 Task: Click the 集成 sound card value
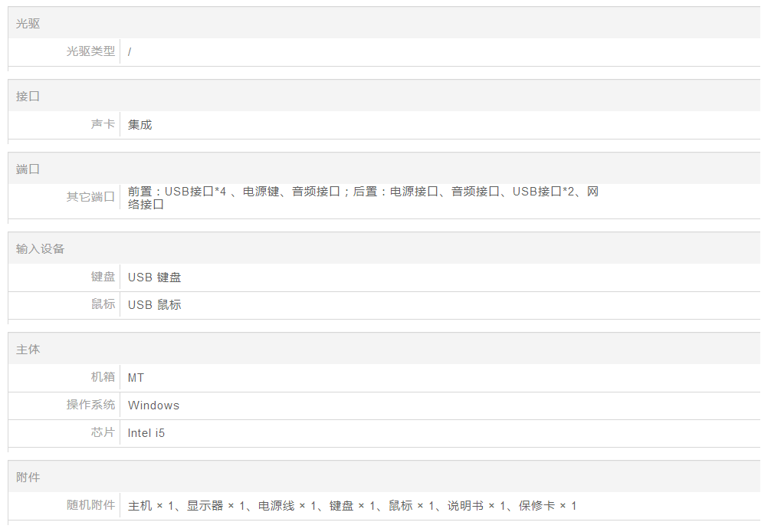pyautogui.click(x=140, y=125)
